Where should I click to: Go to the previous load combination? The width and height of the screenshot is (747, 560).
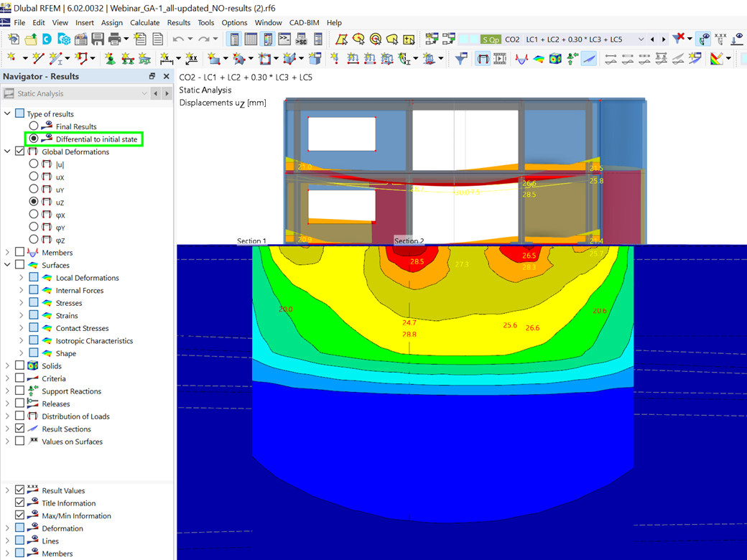tap(652, 39)
